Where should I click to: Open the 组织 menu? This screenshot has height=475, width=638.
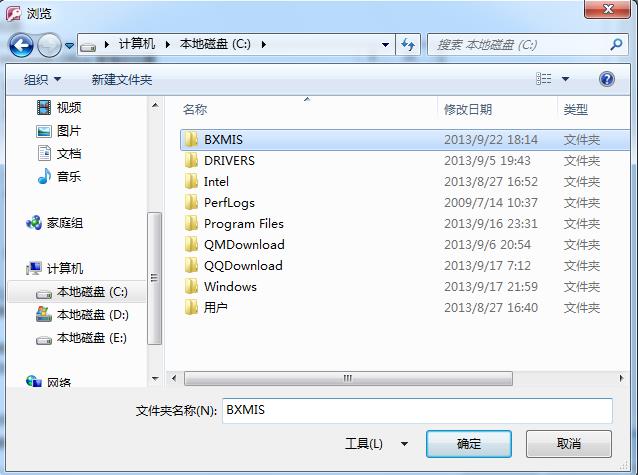coord(42,79)
